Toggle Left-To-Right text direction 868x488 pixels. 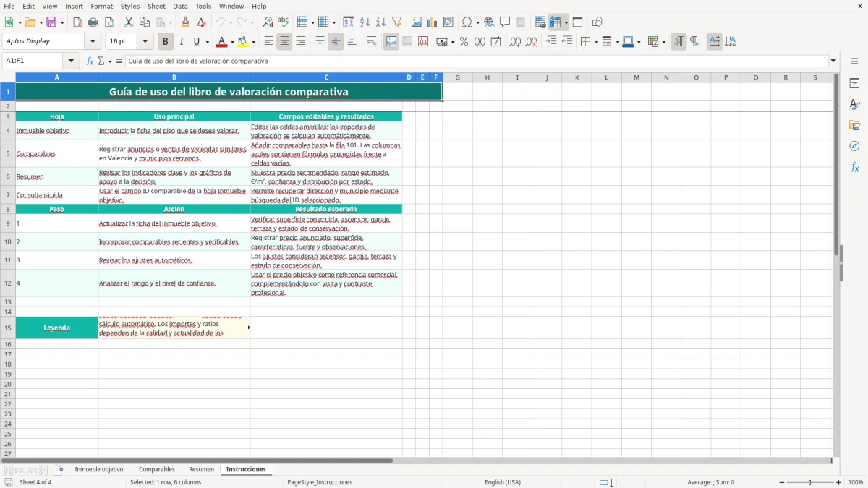678,42
